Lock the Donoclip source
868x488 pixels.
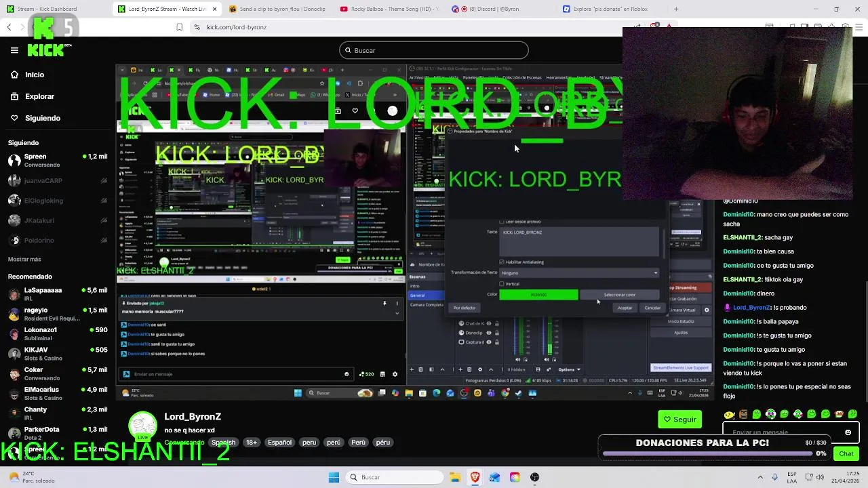(497, 333)
